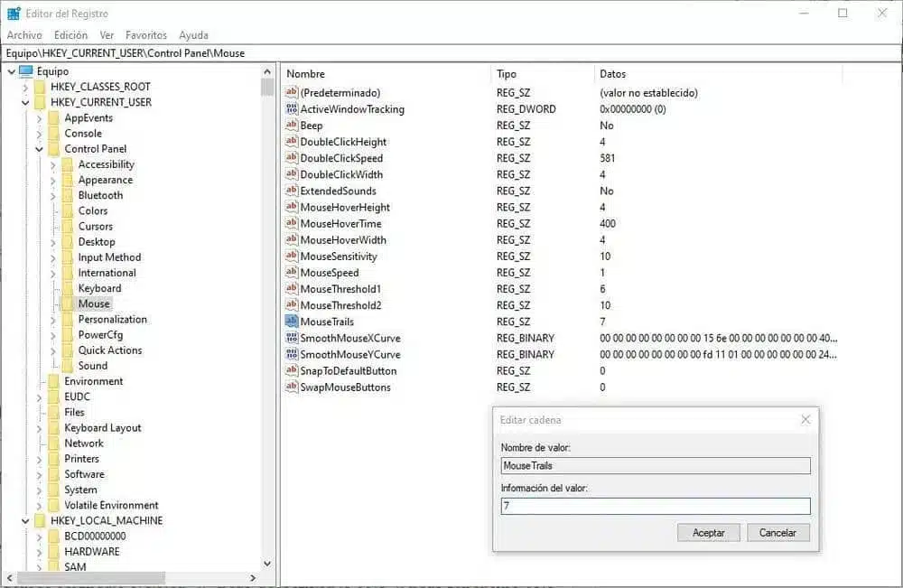Select the DoubleClickSpeed string icon
Image resolution: width=903 pixels, height=588 pixels.
tap(292, 158)
